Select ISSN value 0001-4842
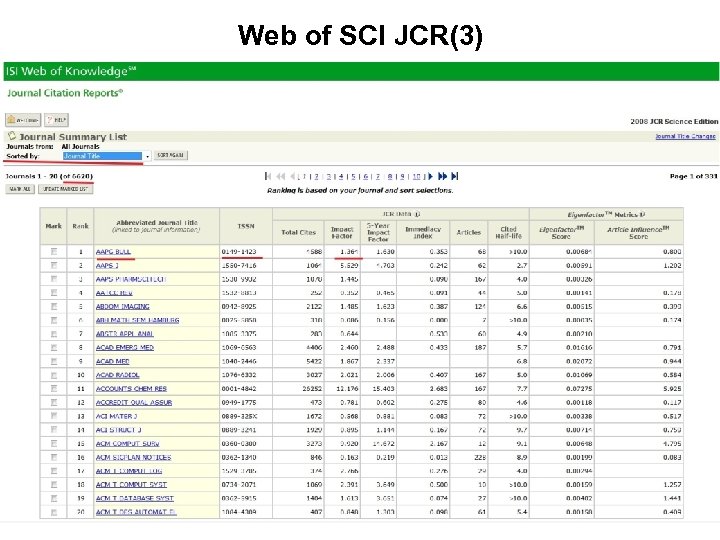Image resolution: width=720 pixels, height=540 pixels. (x=239, y=388)
